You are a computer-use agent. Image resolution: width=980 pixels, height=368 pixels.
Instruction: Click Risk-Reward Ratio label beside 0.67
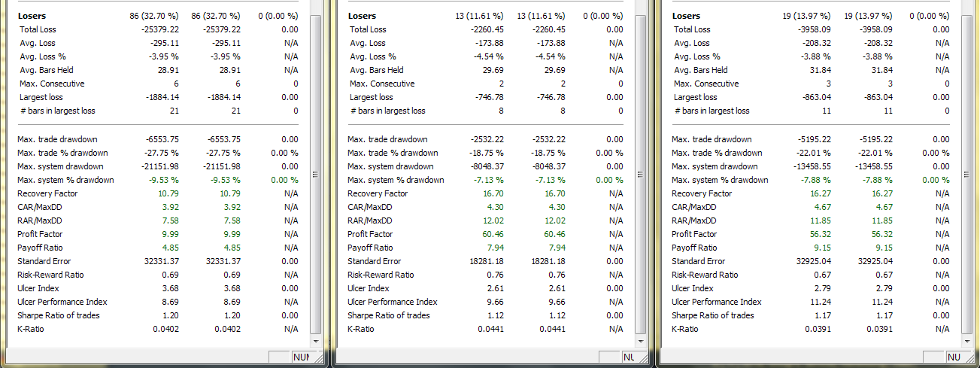coord(704,275)
